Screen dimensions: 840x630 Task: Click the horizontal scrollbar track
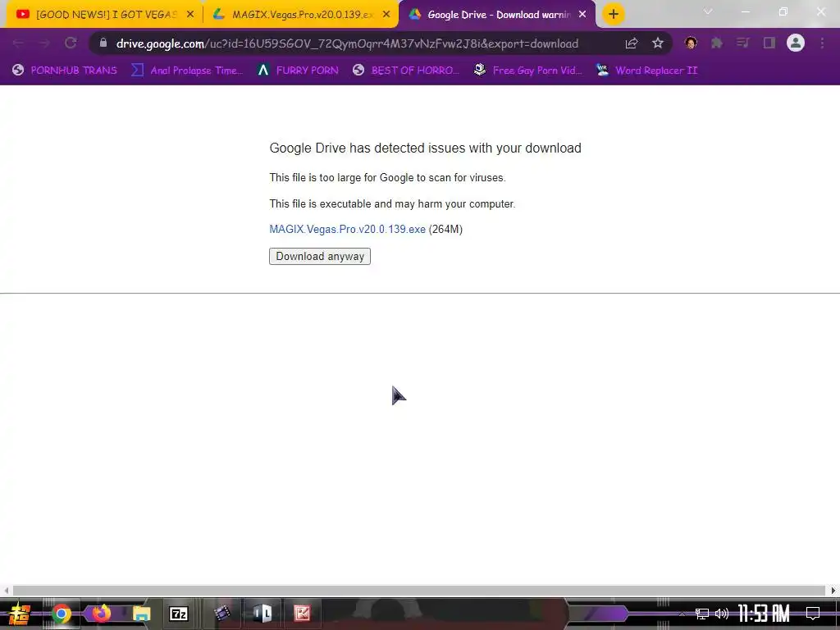pyautogui.click(x=419, y=591)
